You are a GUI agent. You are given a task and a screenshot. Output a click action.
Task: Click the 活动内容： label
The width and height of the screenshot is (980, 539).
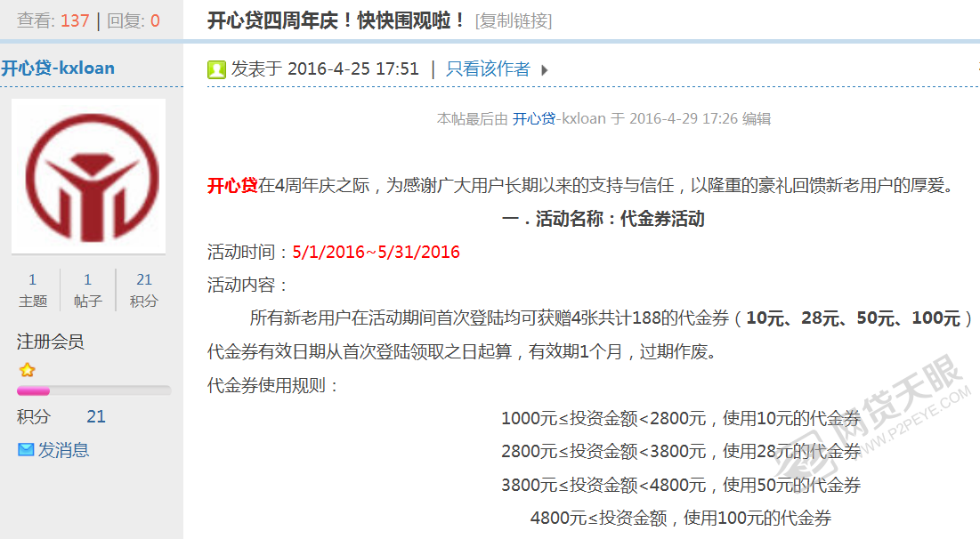click(x=248, y=286)
